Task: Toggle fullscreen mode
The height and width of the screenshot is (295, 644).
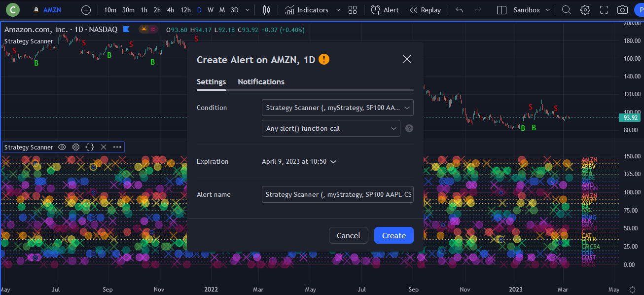Action: point(604,10)
